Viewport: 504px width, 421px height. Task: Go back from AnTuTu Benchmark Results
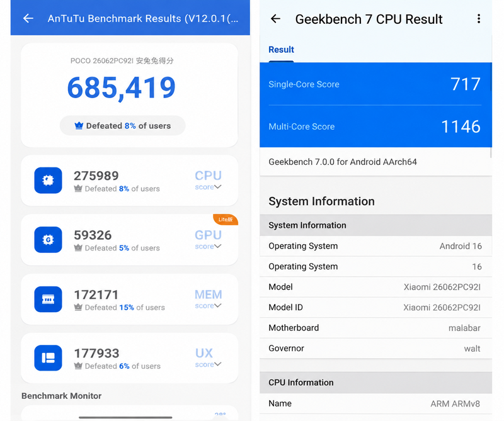pos(28,18)
